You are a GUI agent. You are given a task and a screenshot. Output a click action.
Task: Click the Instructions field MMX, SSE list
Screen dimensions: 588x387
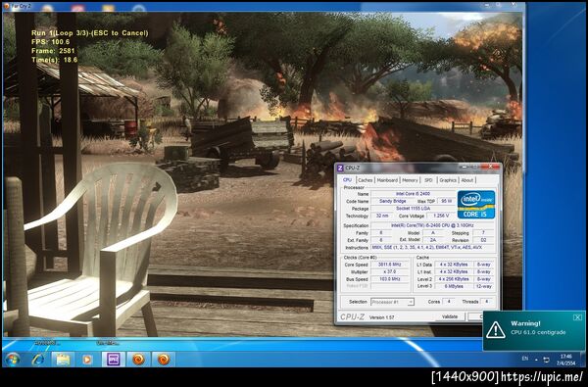tap(432, 248)
